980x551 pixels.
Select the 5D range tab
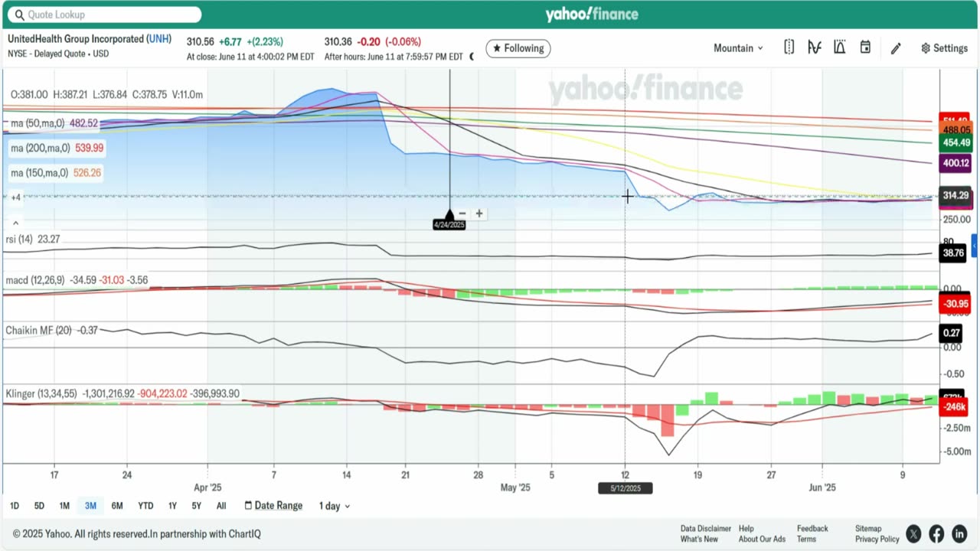(x=39, y=506)
